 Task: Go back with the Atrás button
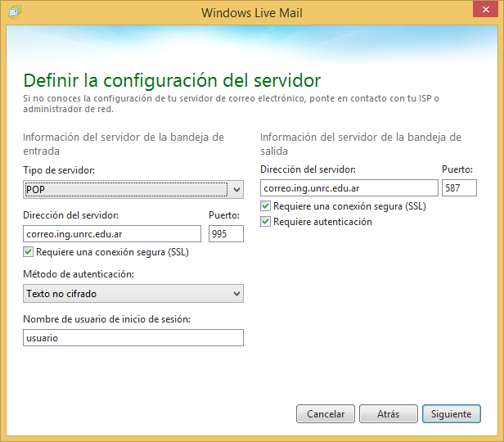(x=389, y=413)
